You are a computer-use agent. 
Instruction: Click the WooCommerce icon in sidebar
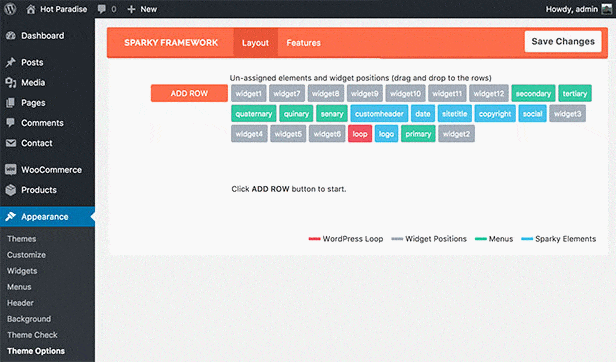[x=11, y=170]
